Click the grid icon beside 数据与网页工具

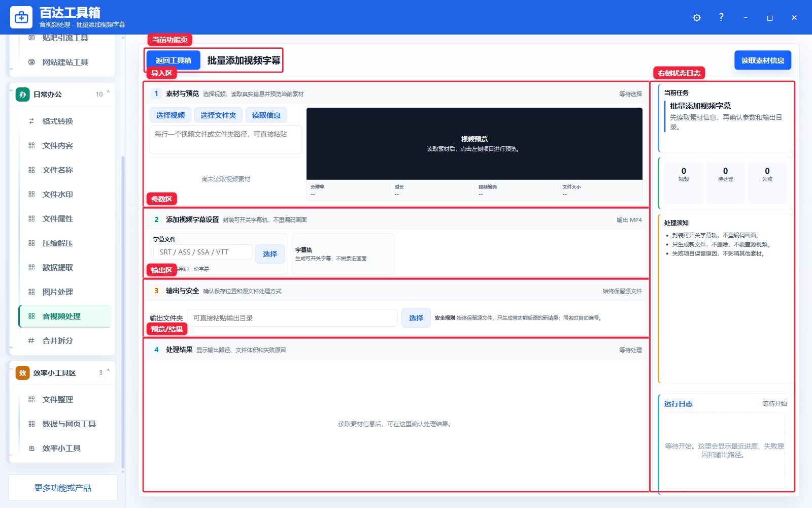(x=31, y=424)
